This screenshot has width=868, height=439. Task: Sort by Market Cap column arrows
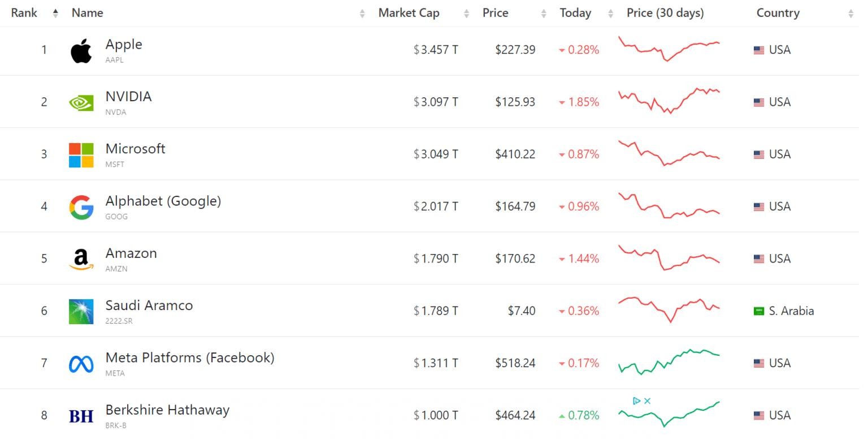click(466, 13)
